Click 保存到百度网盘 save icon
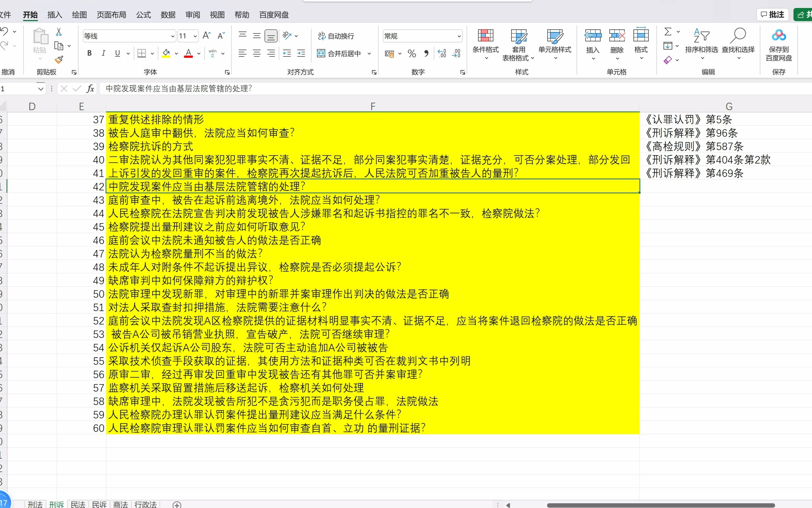 tap(779, 45)
